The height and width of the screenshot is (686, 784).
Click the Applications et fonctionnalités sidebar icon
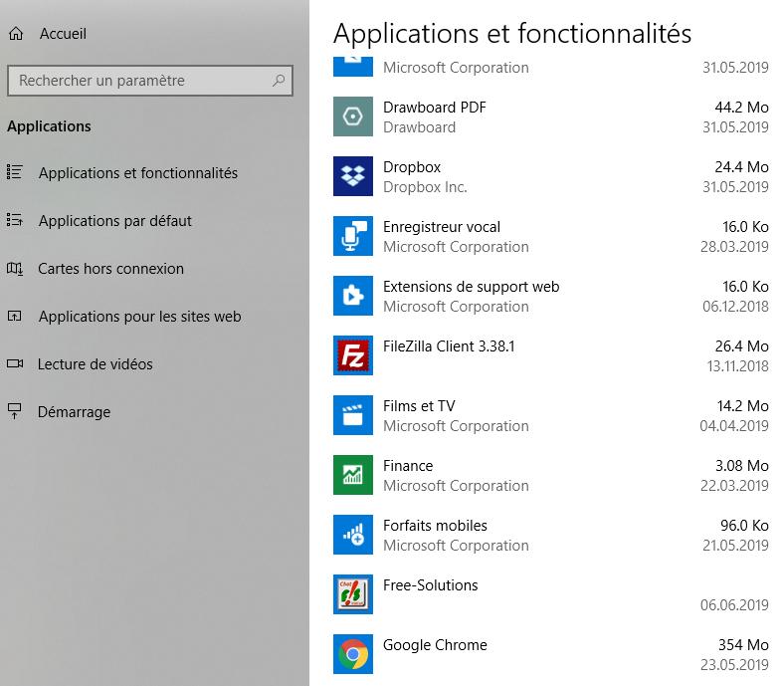coord(15,172)
